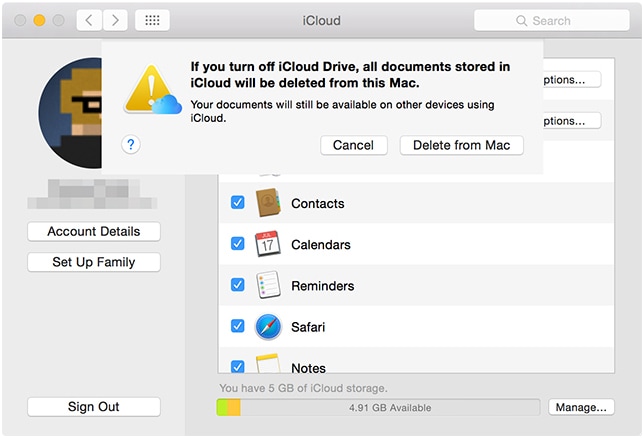The width and height of the screenshot is (644, 438).
Task: Click the Notes app icon
Action: point(267,365)
